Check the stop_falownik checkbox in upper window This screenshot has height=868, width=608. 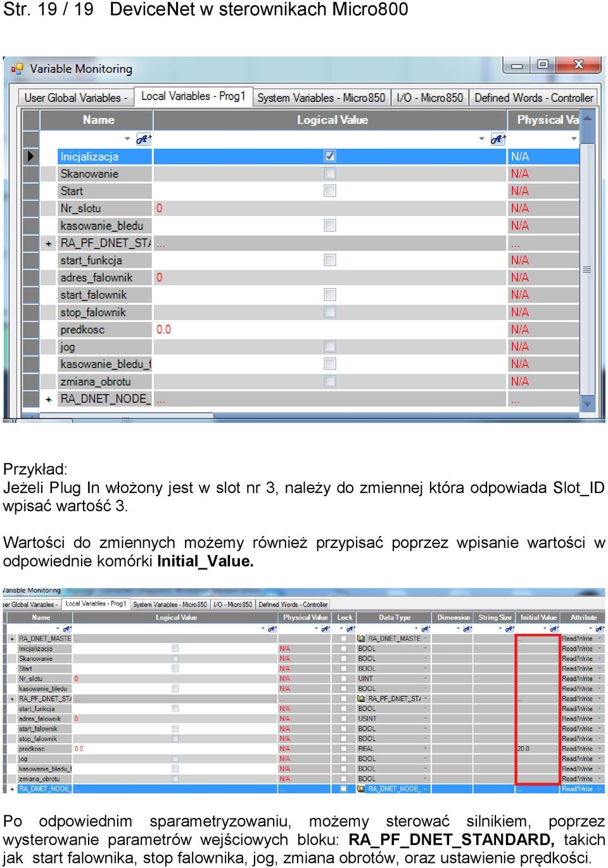[x=330, y=312]
